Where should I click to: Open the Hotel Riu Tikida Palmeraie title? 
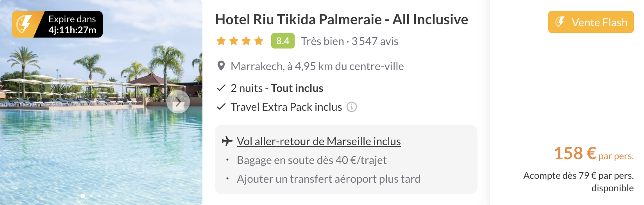coord(342,19)
